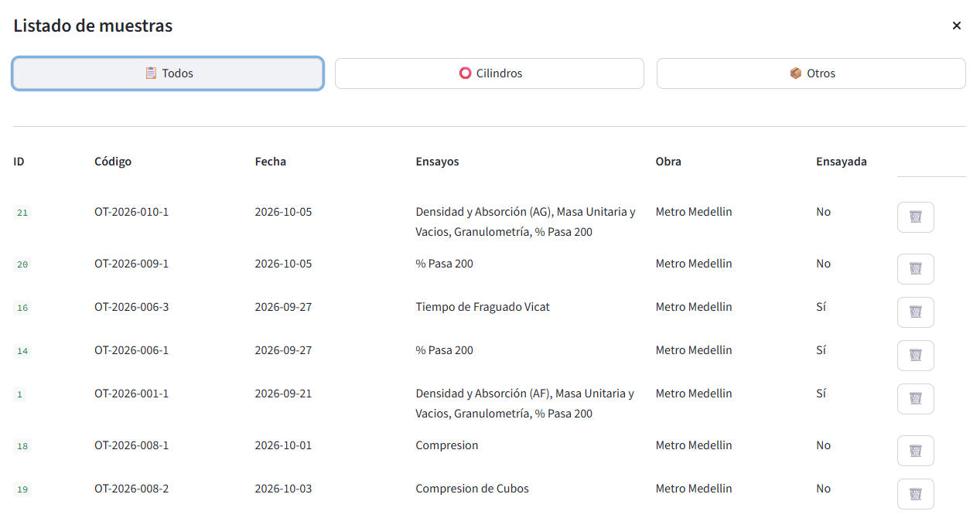Screen dimensions: 980x518
Task: Click the date 2026-09-21
Action: (x=284, y=394)
